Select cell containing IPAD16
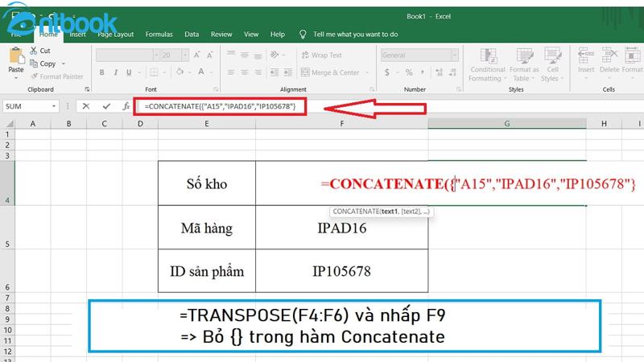 [x=341, y=228]
